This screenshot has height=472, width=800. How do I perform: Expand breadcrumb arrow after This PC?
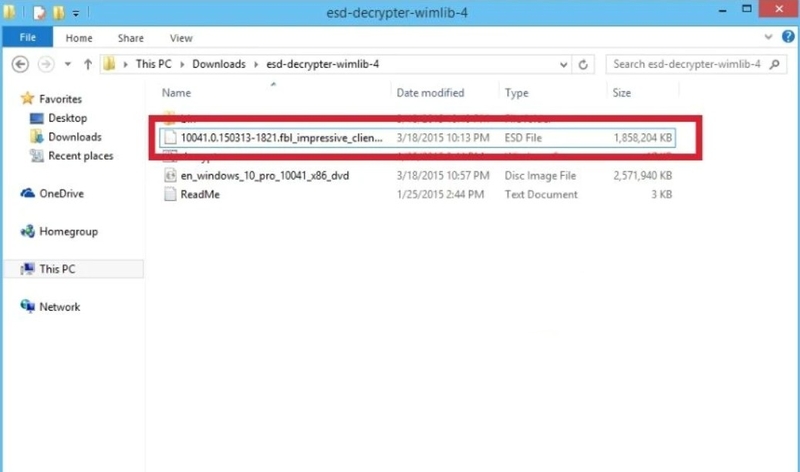pos(182,65)
